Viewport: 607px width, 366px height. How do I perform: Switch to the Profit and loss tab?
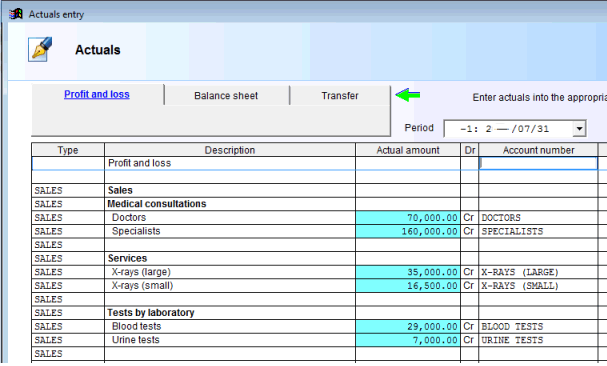coord(97,95)
